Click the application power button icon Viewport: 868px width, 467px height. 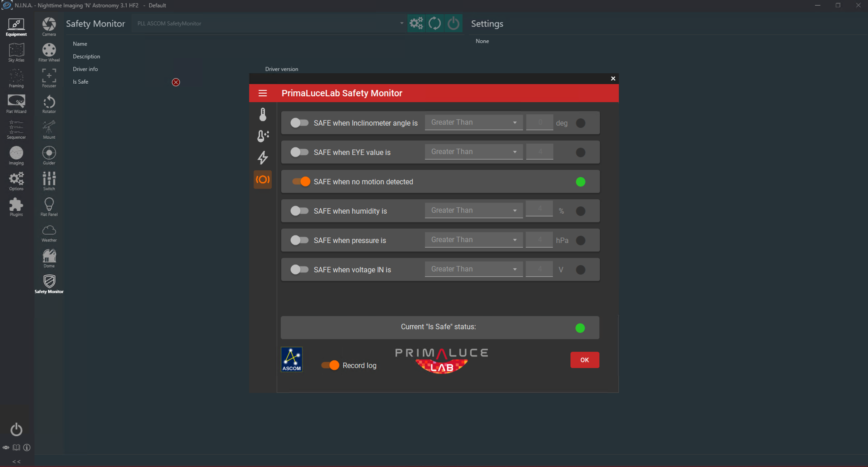[x=16, y=429]
